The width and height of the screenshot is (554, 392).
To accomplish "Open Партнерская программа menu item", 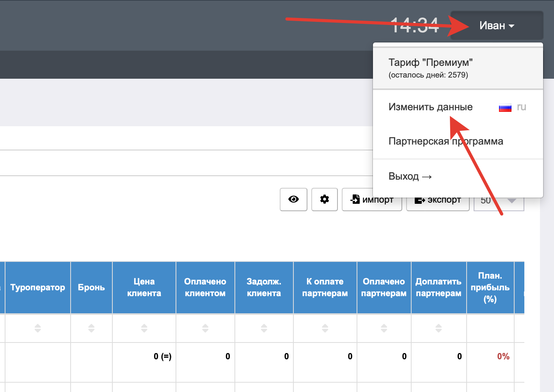I will (446, 141).
